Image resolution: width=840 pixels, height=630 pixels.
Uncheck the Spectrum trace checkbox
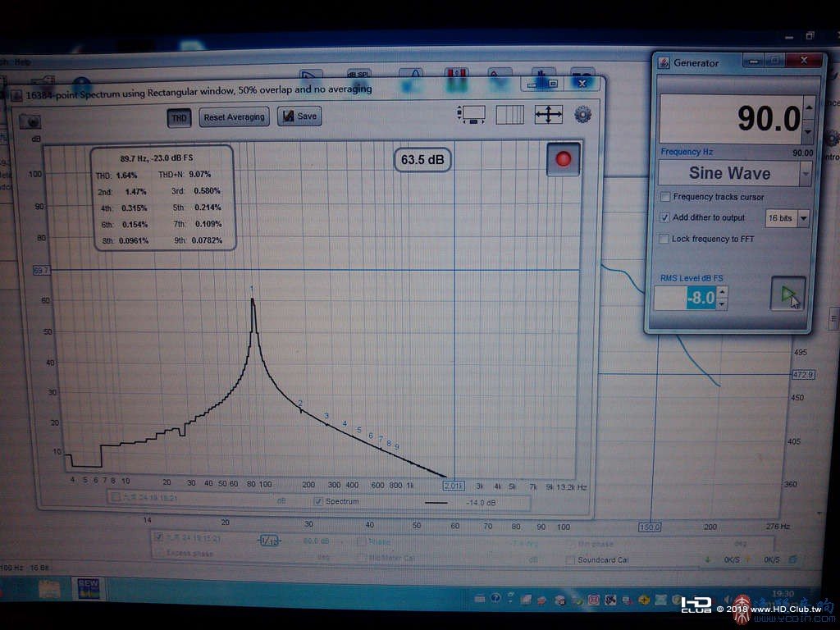pos(318,501)
